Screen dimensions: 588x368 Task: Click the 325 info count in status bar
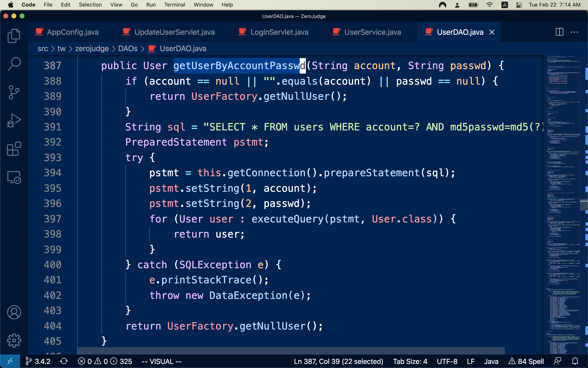point(121,361)
